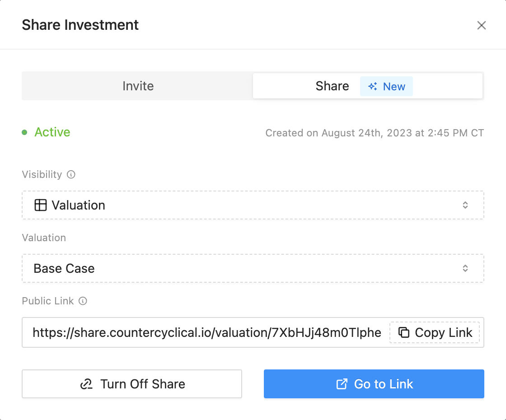Select the Share tab
Viewport: 506px width, 420px height.
tap(332, 86)
